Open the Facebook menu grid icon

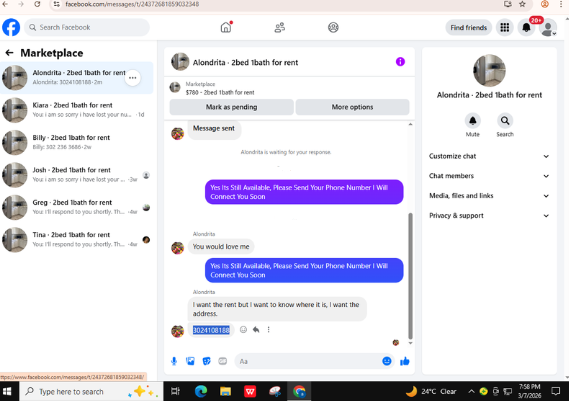coord(504,28)
